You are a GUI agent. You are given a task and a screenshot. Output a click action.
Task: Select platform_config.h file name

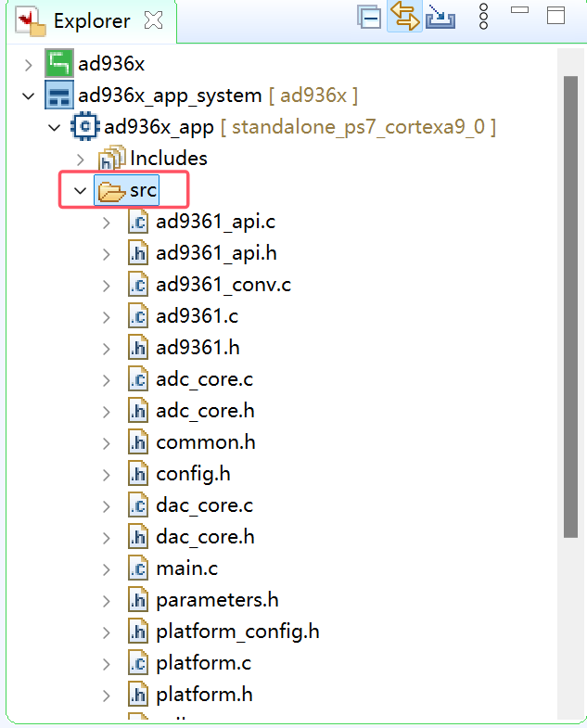point(237,633)
